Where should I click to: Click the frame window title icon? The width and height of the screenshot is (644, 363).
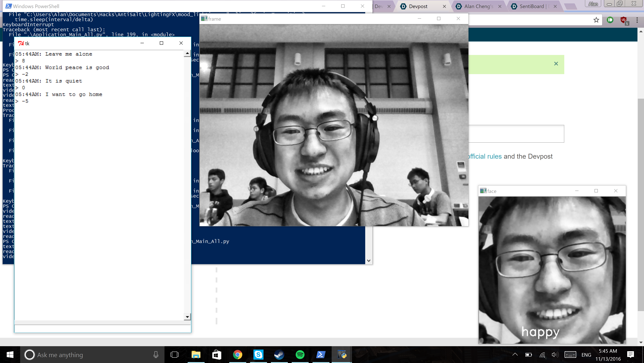(x=204, y=18)
